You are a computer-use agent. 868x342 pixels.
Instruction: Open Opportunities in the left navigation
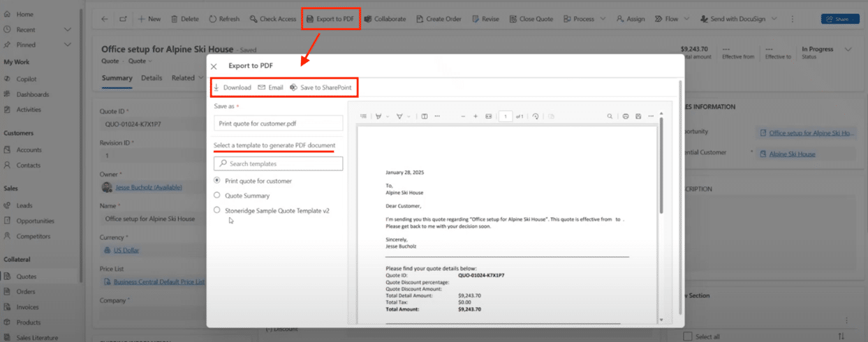point(36,221)
